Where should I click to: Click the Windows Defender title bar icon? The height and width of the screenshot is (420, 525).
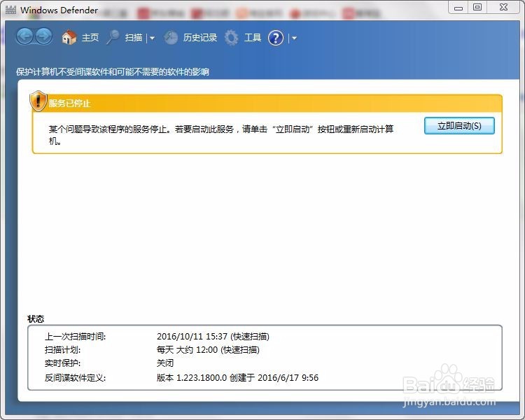pos(10,10)
